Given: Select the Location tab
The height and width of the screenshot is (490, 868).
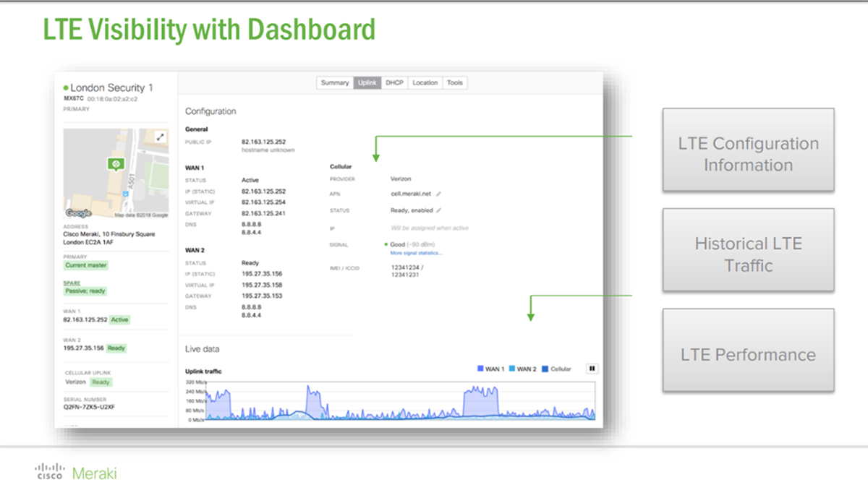Looking at the screenshot, I should 425,82.
